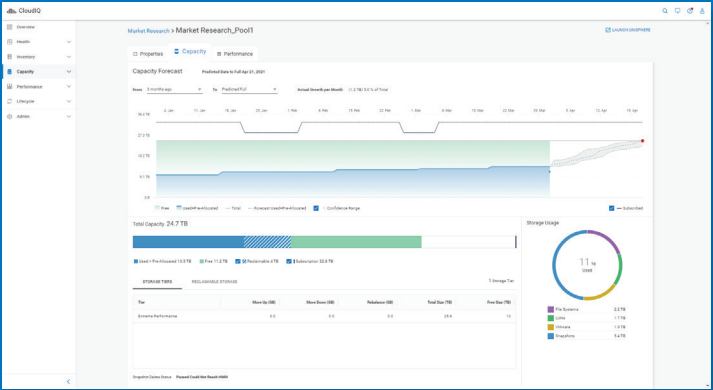Click the Total Size (TB) column header
The image size is (713, 390).
tap(440, 302)
